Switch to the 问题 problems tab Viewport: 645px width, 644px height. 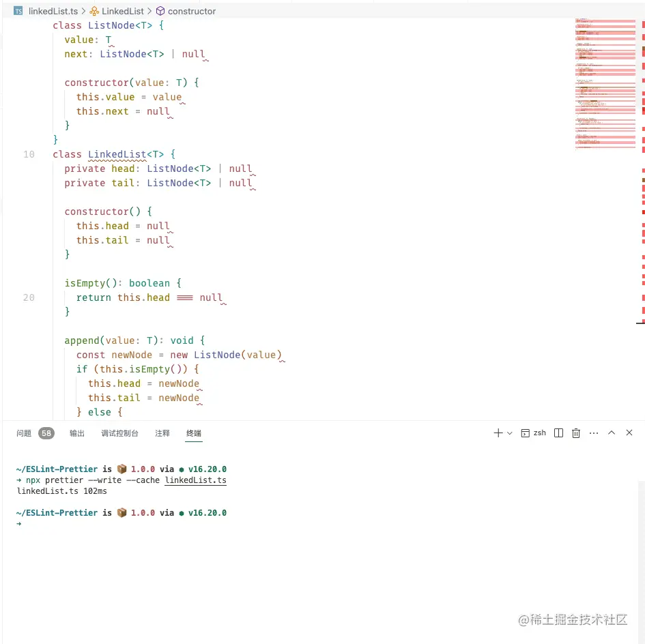pyautogui.click(x=24, y=433)
